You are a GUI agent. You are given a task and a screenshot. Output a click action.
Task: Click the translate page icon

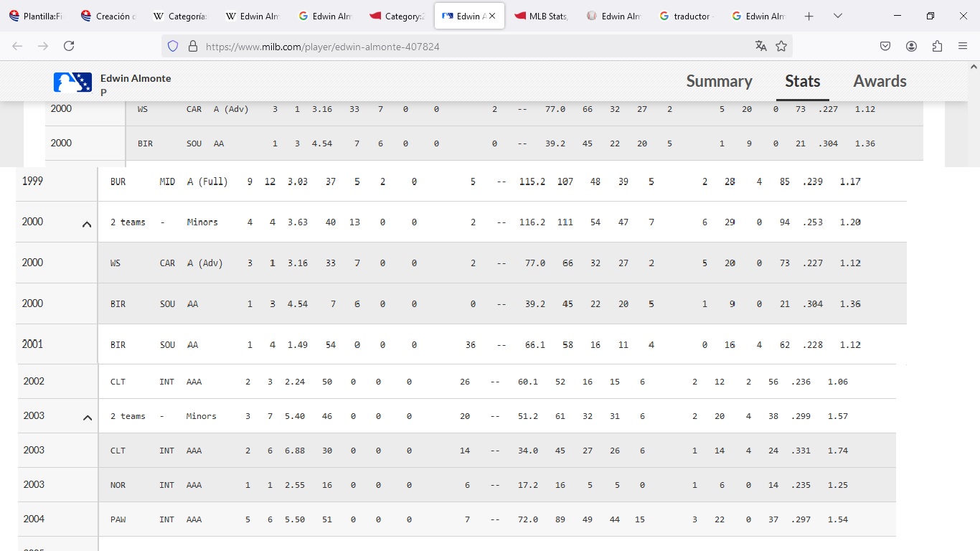(x=761, y=46)
